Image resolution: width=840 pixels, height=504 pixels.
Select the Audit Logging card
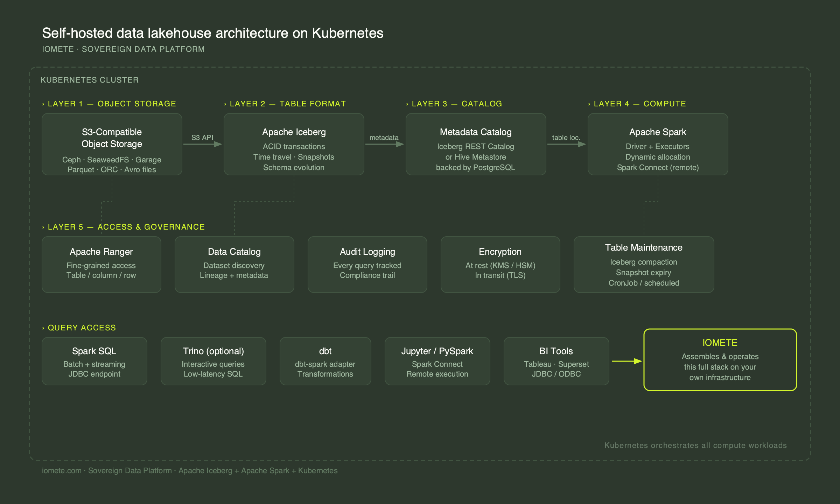tap(367, 265)
